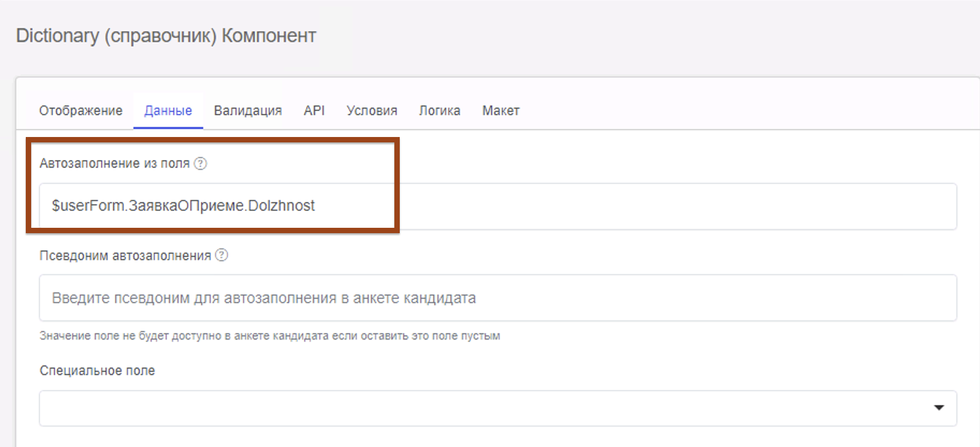Open the Валидация tab
The height and width of the screenshot is (447, 980).
point(248,111)
